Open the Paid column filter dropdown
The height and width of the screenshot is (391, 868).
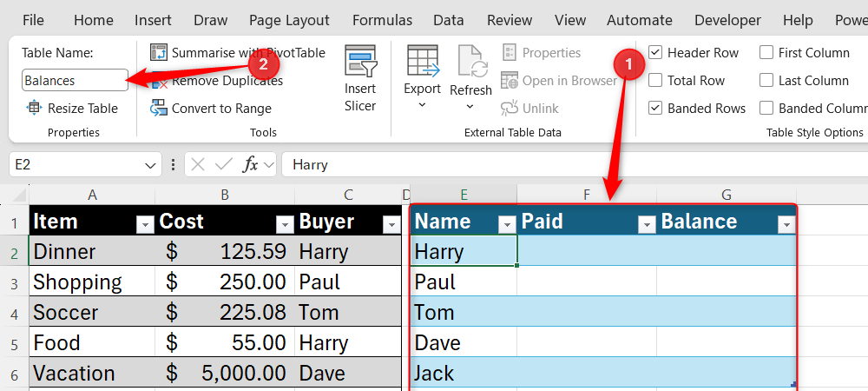[647, 224]
